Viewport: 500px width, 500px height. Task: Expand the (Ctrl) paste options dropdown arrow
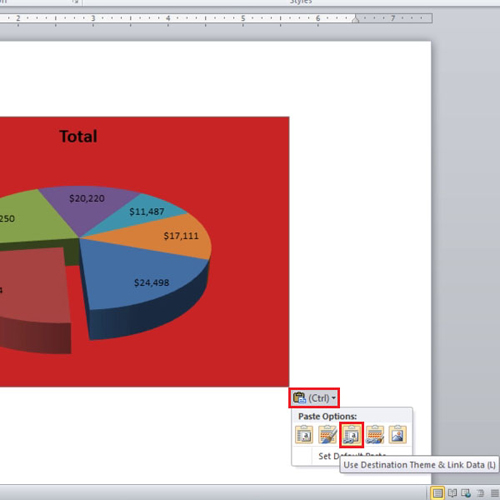[334, 398]
